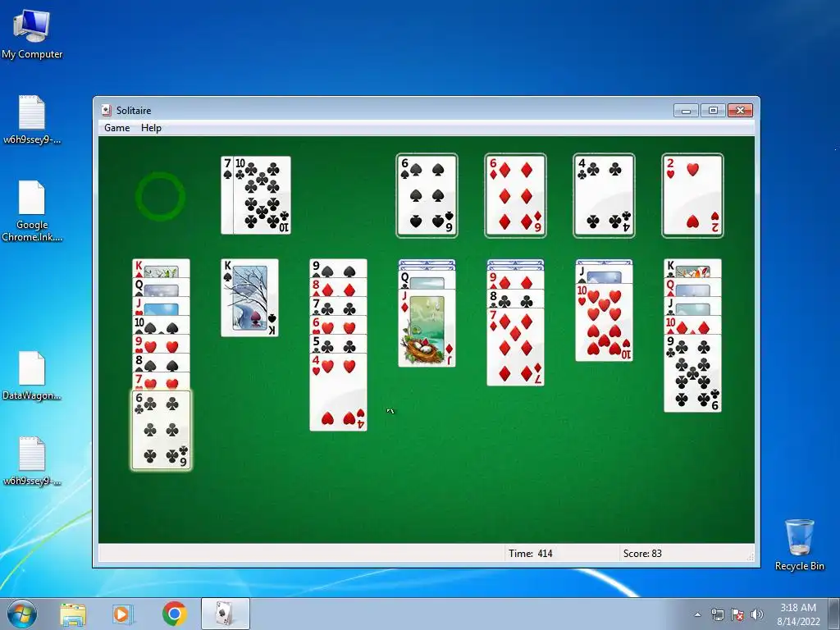Click the King of diamonds in first column
840x630 pixels.
tap(162, 268)
